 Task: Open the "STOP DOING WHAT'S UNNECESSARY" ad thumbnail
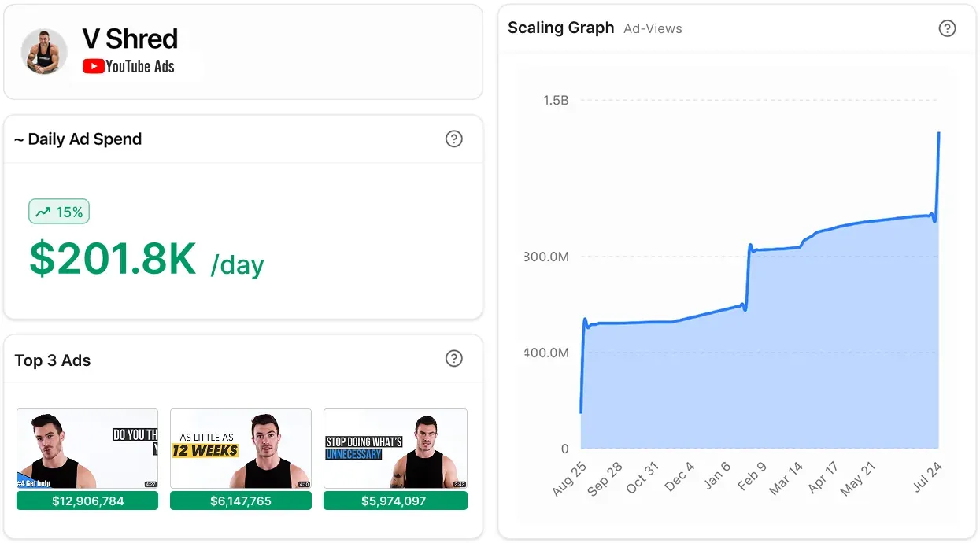395,449
